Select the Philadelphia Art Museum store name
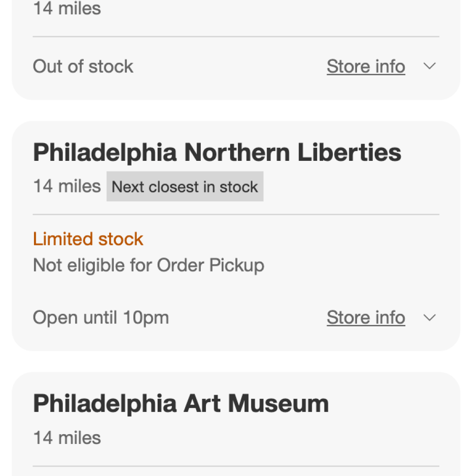The image size is (476, 476). [x=181, y=403]
